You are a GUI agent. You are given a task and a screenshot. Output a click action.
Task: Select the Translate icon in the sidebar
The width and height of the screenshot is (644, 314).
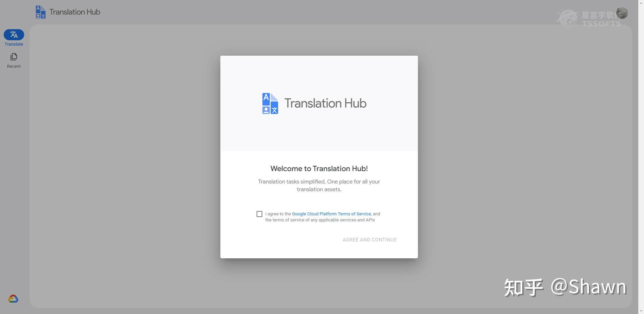click(x=14, y=35)
